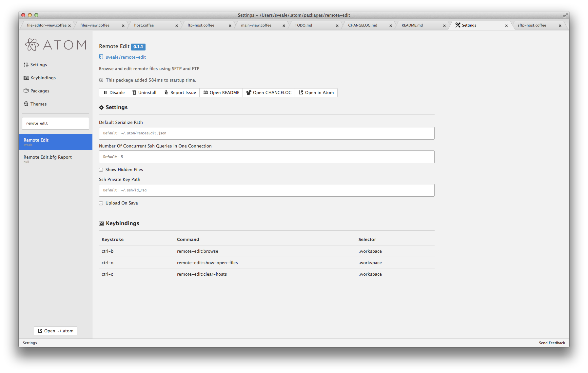Click the remote-edit:browse command row

(x=266, y=251)
